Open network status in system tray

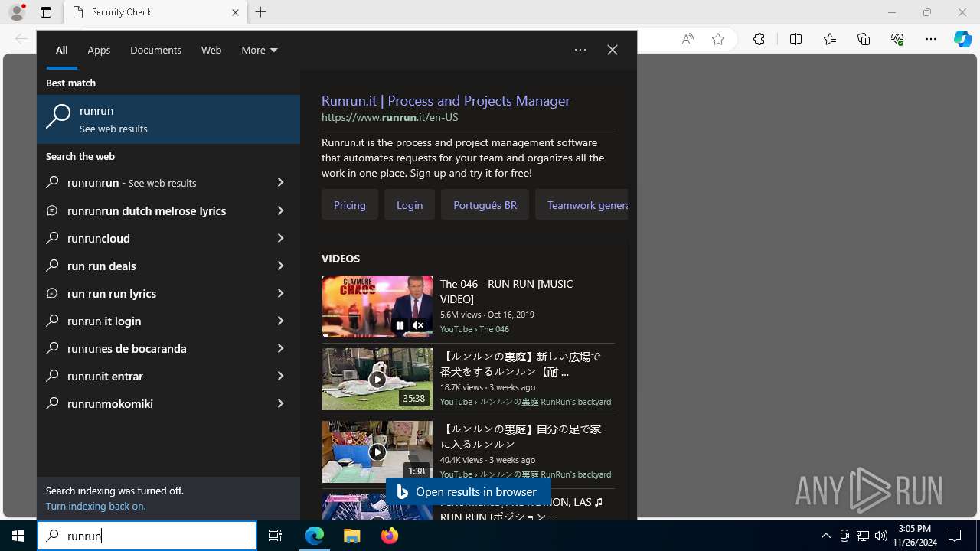pos(863,536)
